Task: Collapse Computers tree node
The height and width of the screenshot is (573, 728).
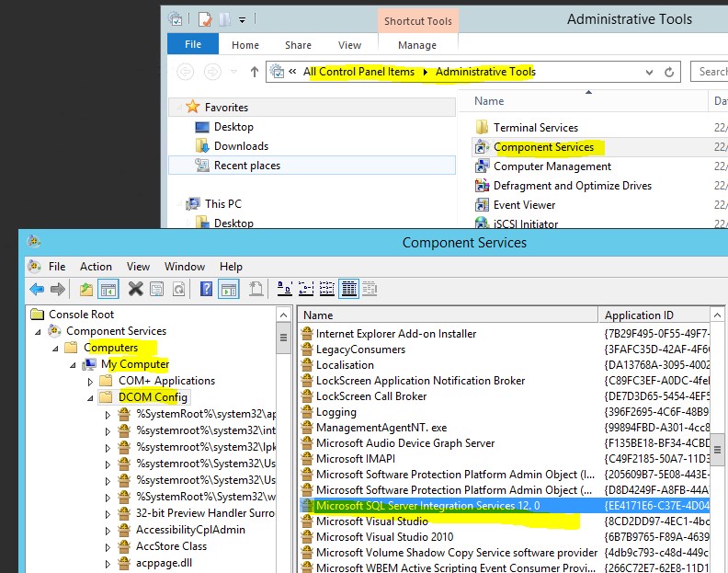Action: click(55, 349)
